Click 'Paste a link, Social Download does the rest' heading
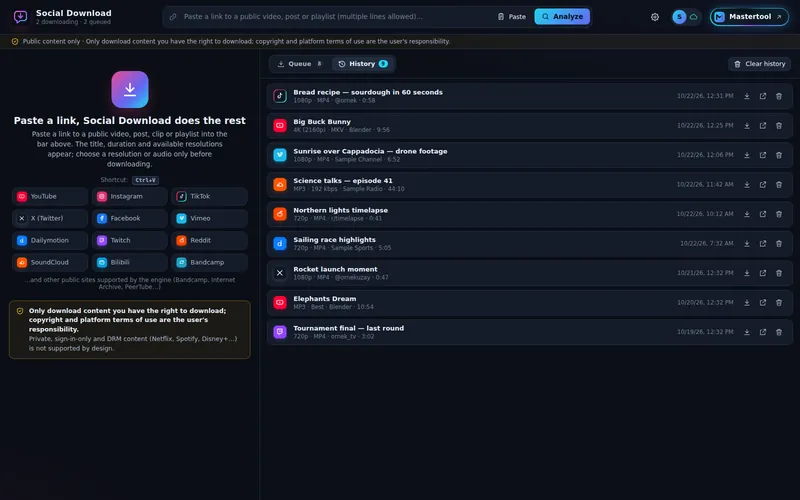Screen dimensions: 800x500 (130, 120)
